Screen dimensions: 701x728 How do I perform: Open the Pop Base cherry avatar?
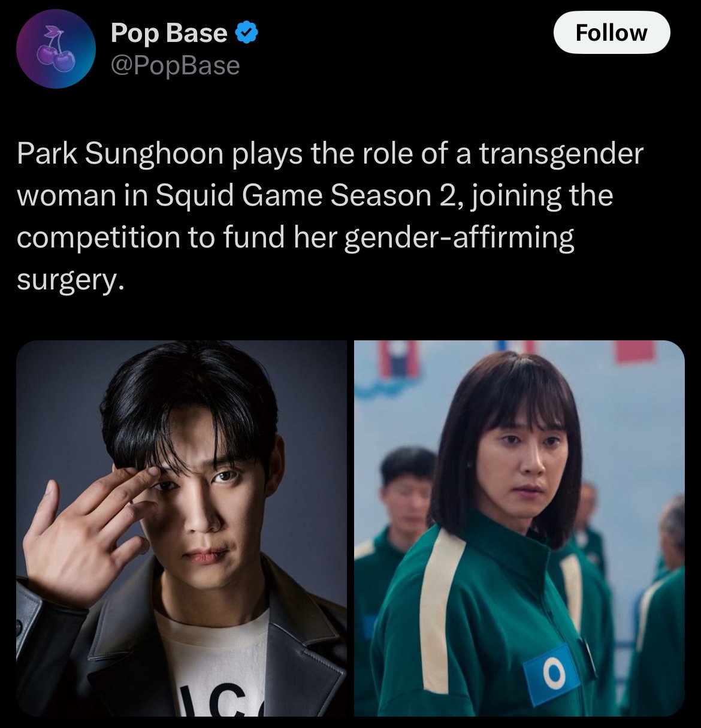(56, 49)
